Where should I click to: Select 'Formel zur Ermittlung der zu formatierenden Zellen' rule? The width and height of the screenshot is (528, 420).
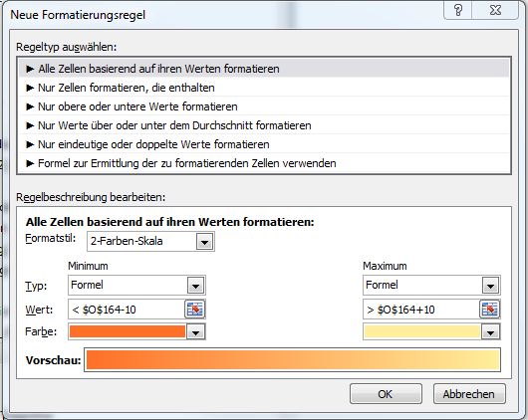click(x=264, y=163)
